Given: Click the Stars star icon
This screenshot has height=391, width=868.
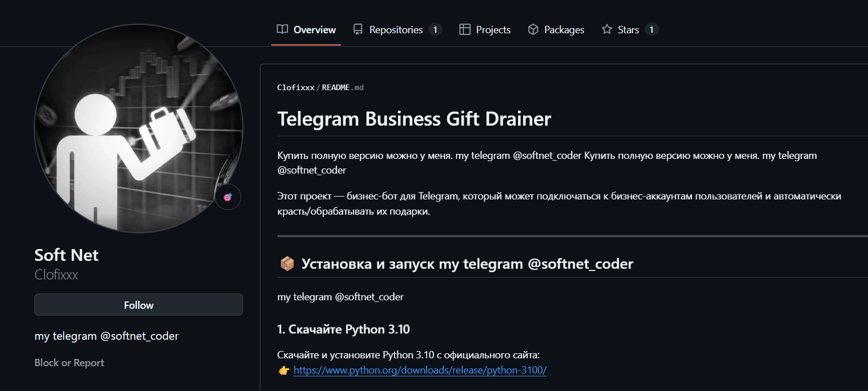Looking at the screenshot, I should pyautogui.click(x=607, y=29).
